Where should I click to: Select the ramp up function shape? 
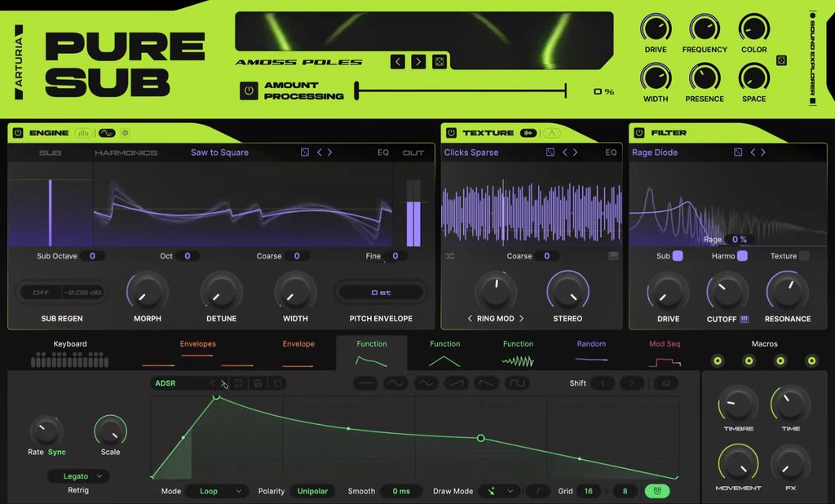pos(457,383)
